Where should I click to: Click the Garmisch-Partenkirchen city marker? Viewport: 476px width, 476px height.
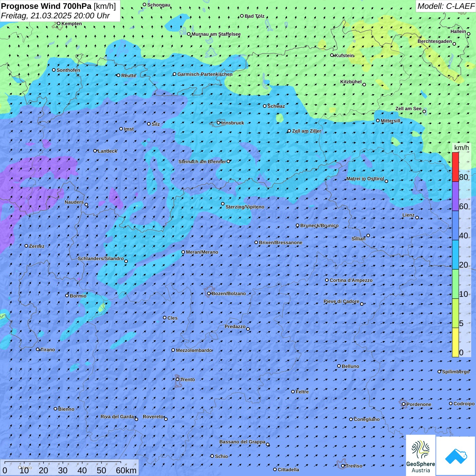pyautogui.click(x=174, y=74)
